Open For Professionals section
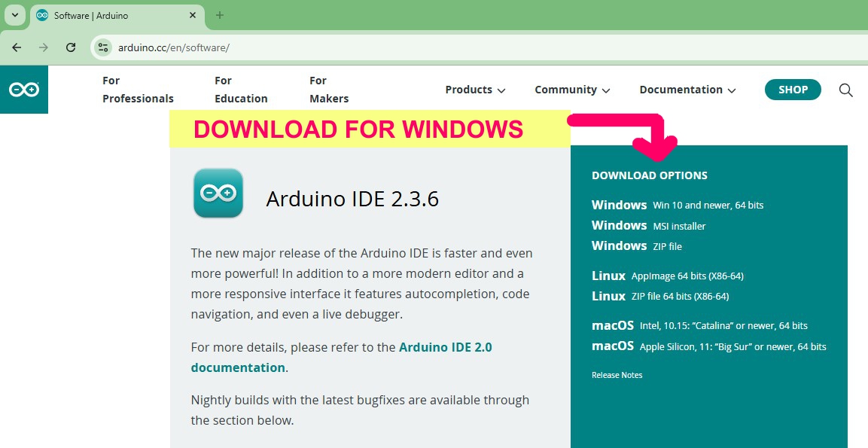 point(138,90)
